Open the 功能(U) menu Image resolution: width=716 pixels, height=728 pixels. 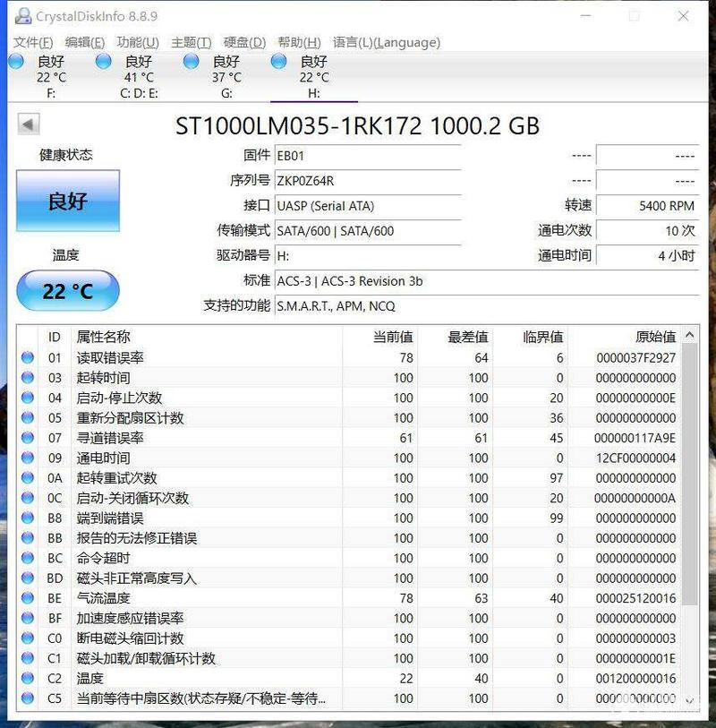(x=138, y=42)
